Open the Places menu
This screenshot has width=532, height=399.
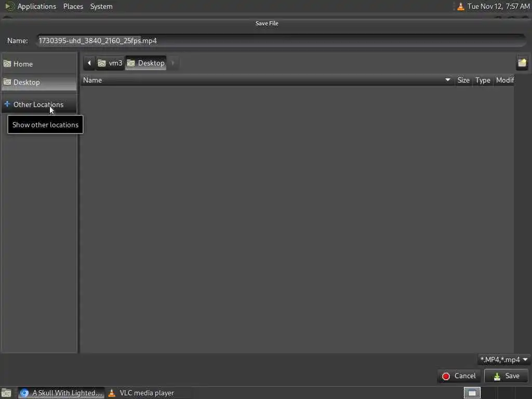[73, 6]
